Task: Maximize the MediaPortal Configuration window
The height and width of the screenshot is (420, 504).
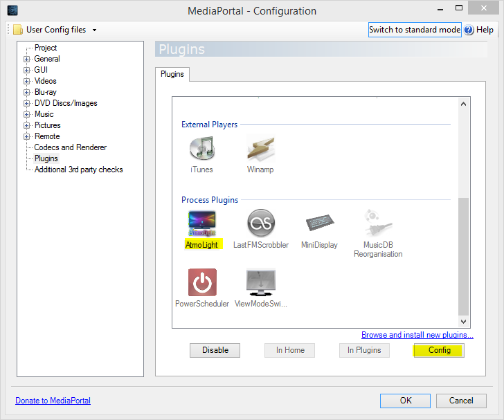Action: point(459,8)
